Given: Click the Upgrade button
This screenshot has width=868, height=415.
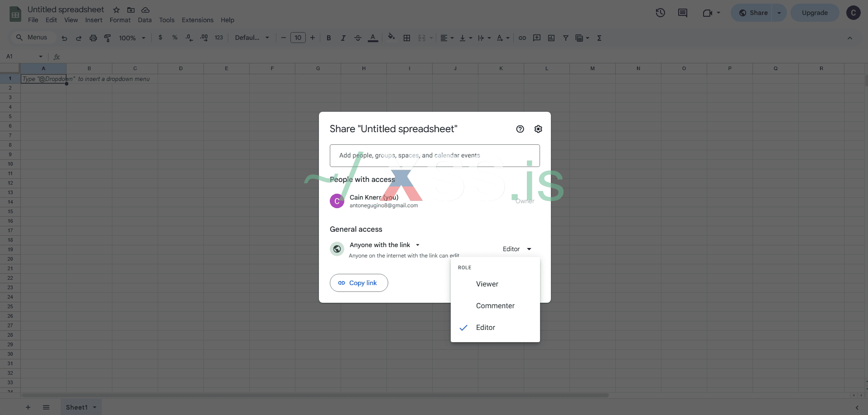Looking at the screenshot, I should pyautogui.click(x=815, y=13).
